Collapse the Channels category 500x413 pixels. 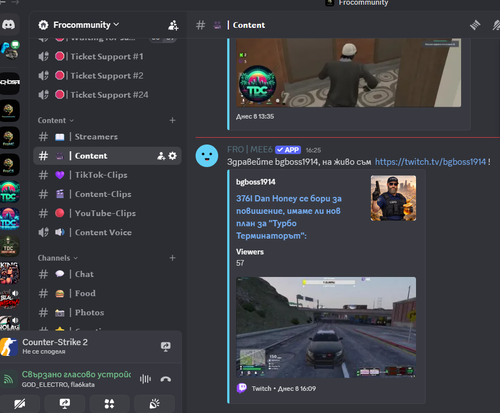click(58, 258)
